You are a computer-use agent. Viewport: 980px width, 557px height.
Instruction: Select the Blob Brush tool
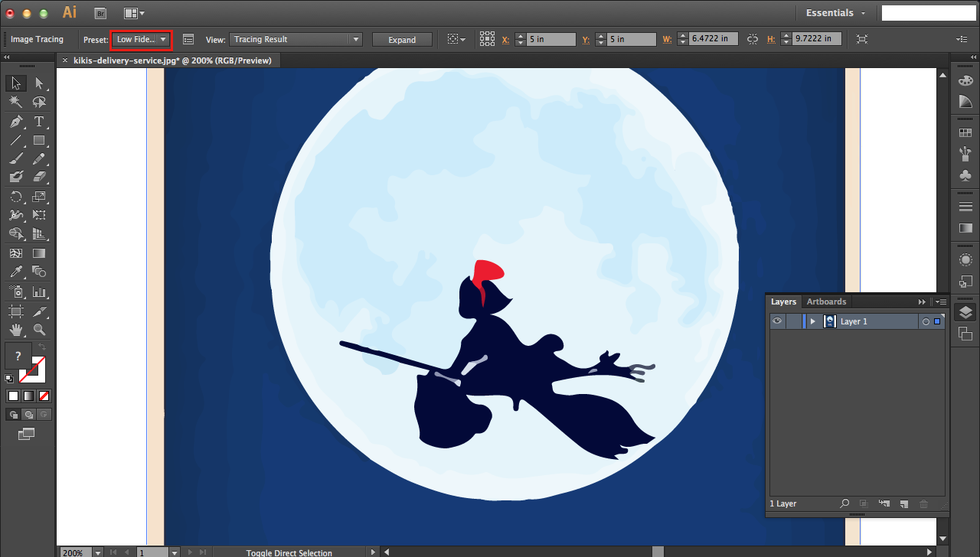[x=16, y=178]
